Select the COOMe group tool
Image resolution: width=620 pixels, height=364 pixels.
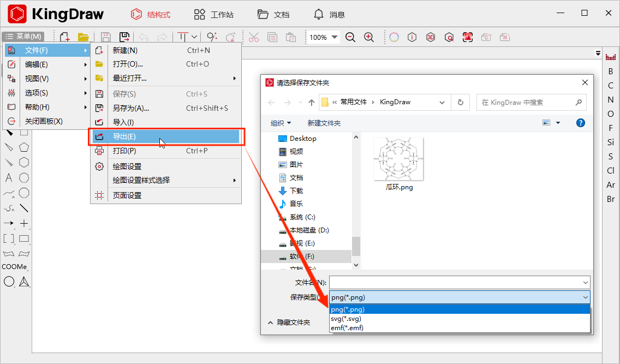click(x=14, y=266)
